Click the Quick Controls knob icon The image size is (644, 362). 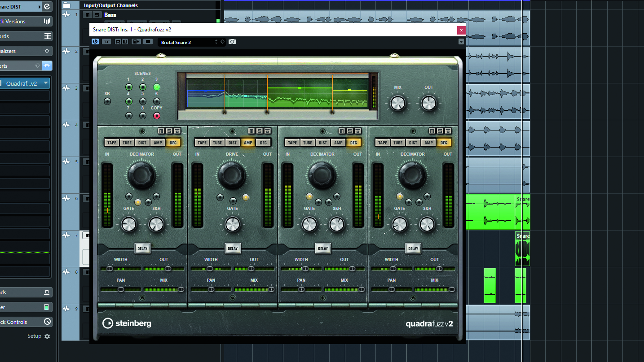click(47, 322)
